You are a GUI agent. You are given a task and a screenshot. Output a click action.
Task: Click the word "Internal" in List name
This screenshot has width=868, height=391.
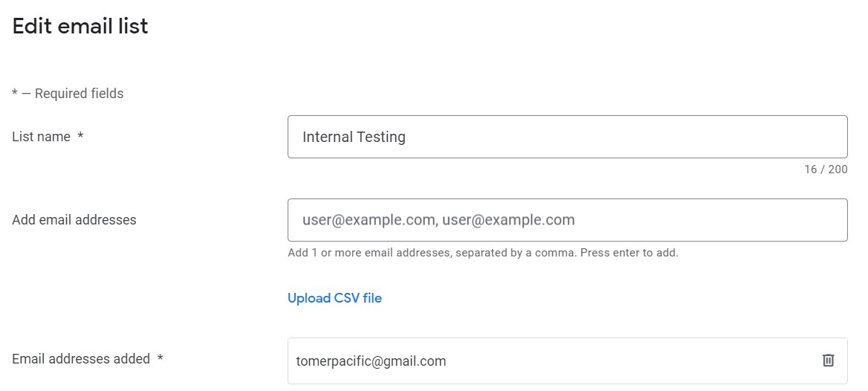click(326, 137)
